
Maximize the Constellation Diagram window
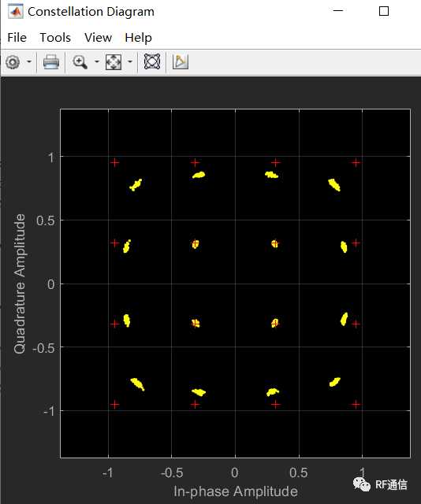[x=384, y=11]
